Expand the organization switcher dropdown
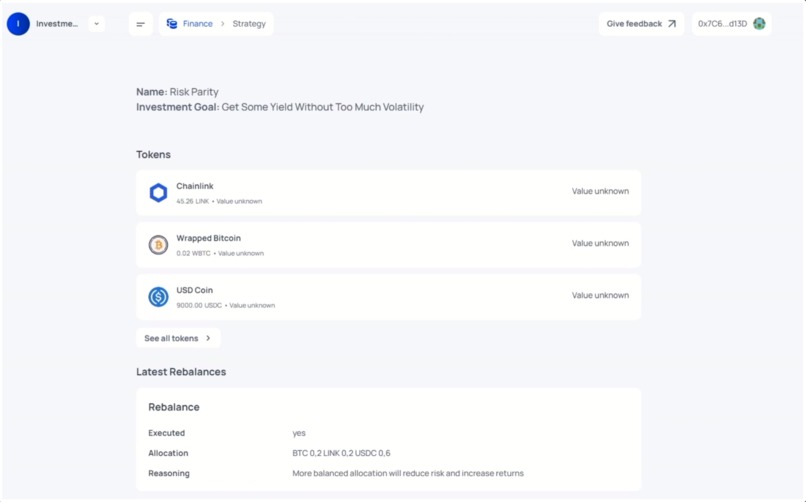 97,24
